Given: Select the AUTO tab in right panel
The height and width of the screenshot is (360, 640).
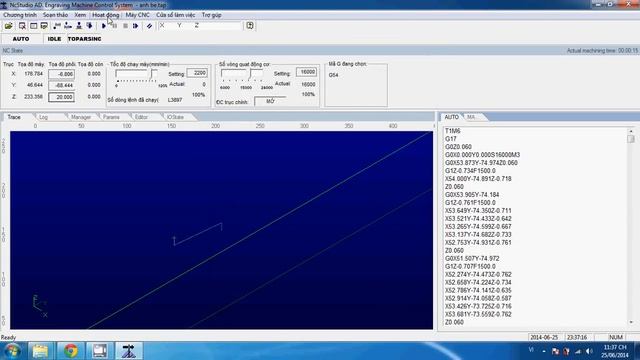Looking at the screenshot, I should click(451, 117).
